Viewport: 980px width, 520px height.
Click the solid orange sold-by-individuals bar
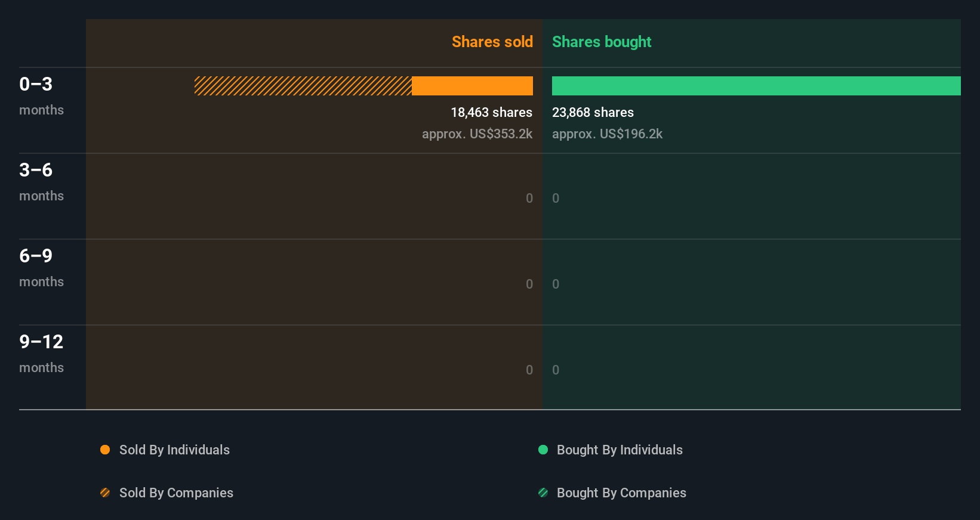[x=472, y=86]
